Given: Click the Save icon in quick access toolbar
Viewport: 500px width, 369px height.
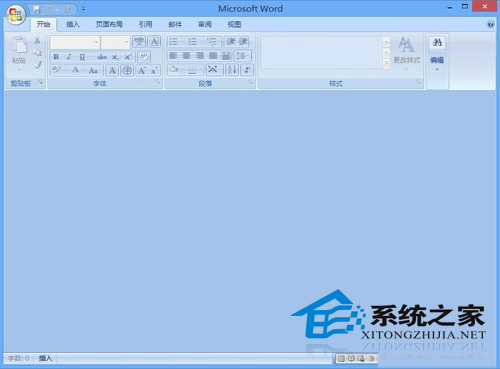Looking at the screenshot, I should [x=36, y=9].
